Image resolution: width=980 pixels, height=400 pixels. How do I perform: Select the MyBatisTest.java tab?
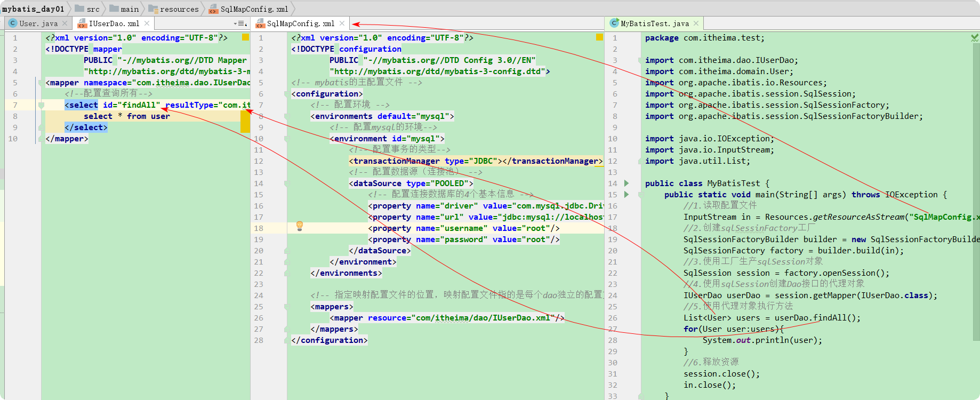click(x=654, y=23)
